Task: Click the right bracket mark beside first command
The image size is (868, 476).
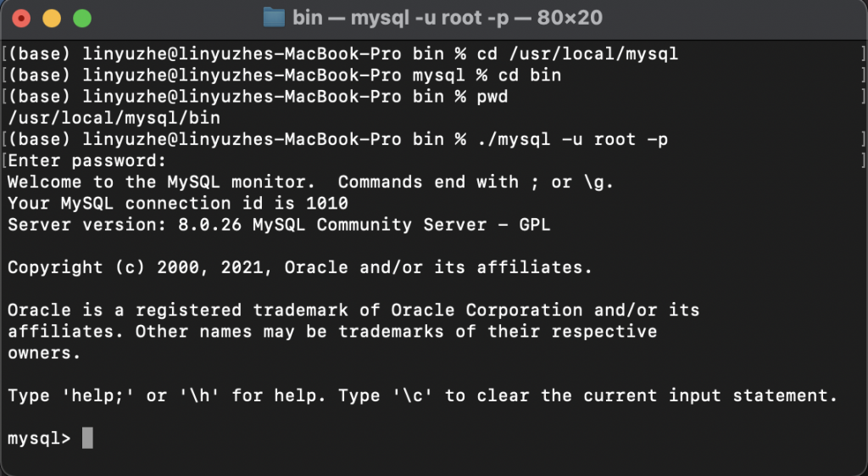Action: (x=863, y=54)
